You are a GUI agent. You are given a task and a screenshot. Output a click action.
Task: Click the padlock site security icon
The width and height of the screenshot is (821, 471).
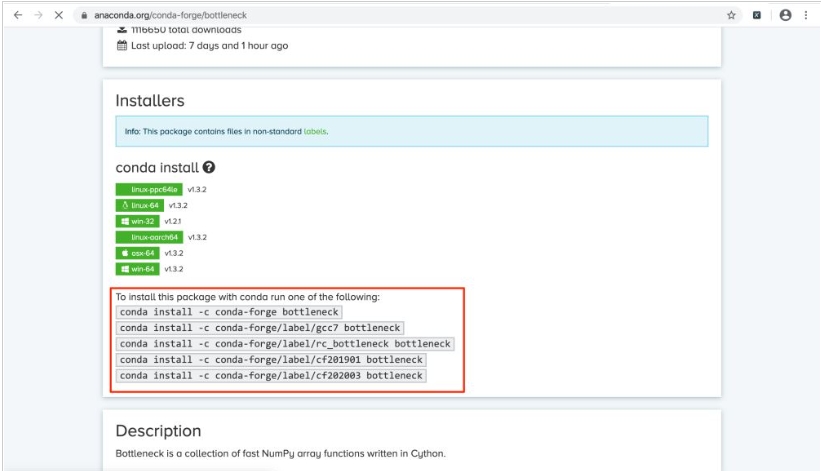[x=84, y=16]
